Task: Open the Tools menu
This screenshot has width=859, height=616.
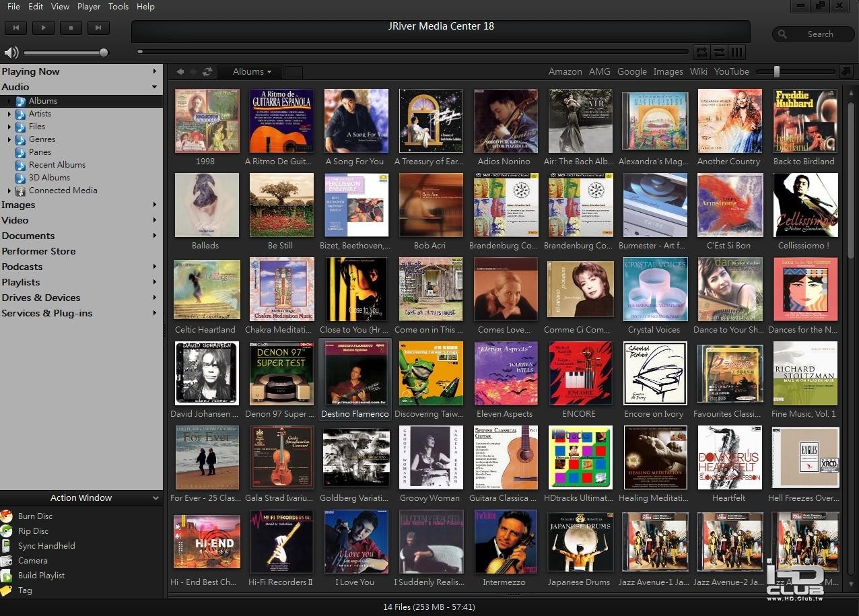Action: pos(118,7)
